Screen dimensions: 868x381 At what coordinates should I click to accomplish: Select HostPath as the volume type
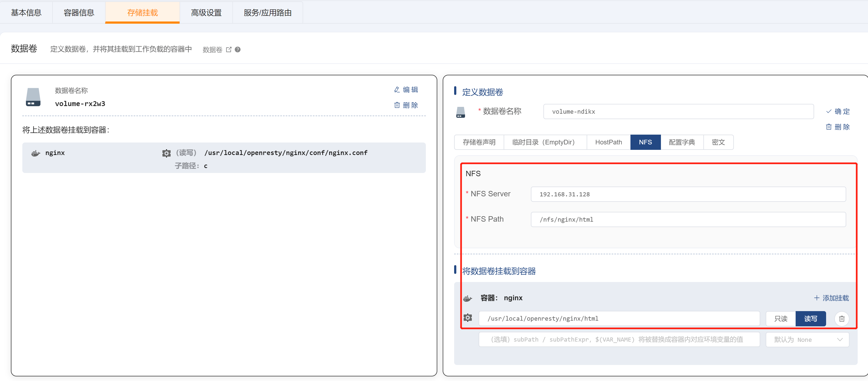[608, 142]
